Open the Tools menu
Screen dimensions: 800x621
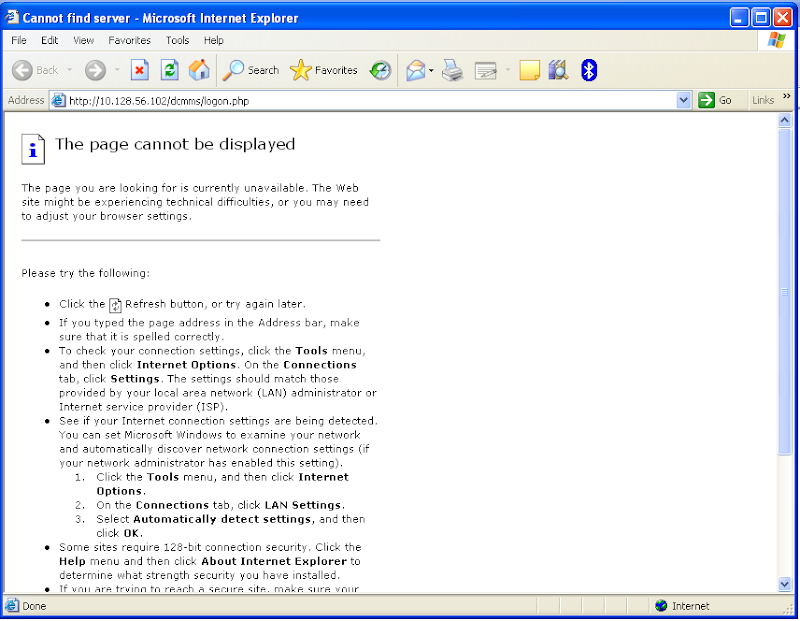point(177,40)
